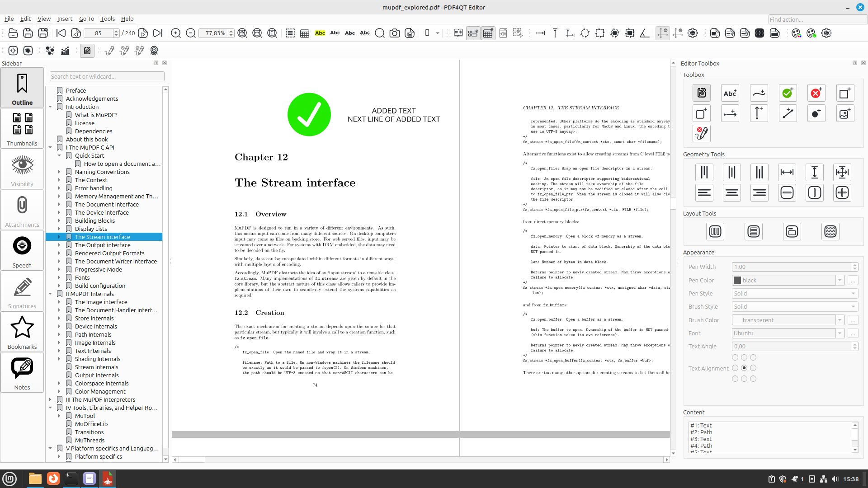Jump to the last page

click(157, 33)
